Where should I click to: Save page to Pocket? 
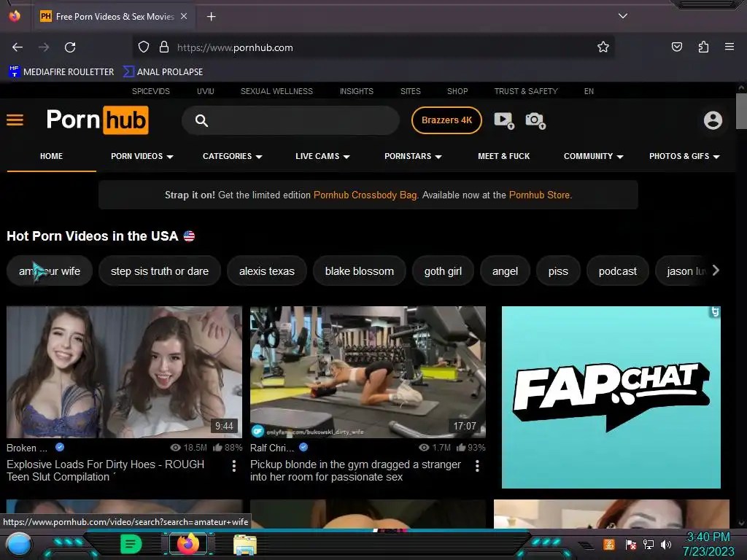(x=677, y=47)
